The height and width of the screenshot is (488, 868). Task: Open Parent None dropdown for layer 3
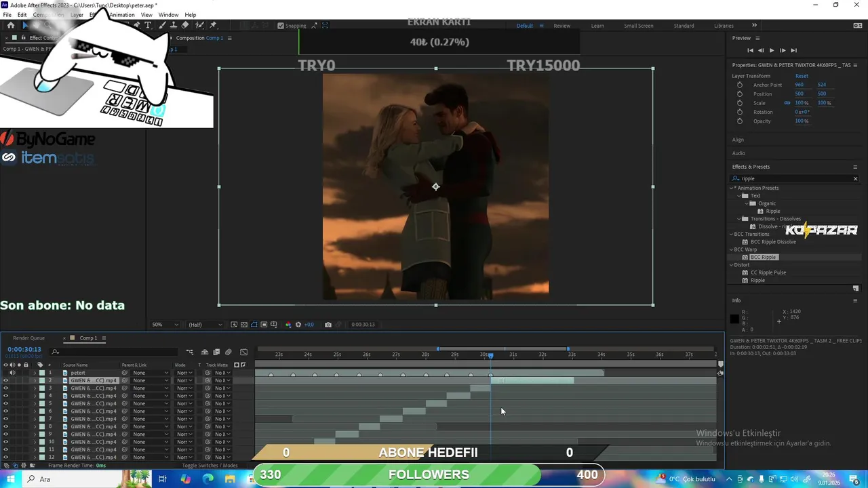click(151, 388)
